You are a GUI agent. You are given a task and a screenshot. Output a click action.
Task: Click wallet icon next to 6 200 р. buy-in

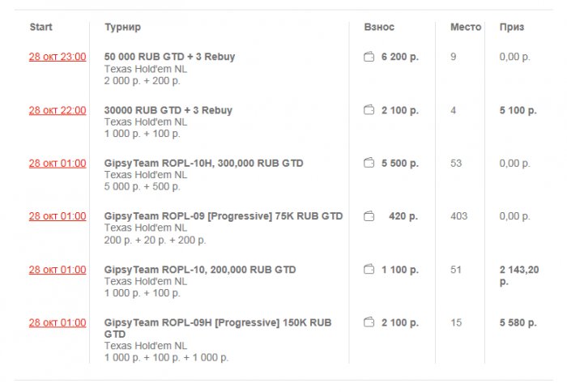[369, 57]
